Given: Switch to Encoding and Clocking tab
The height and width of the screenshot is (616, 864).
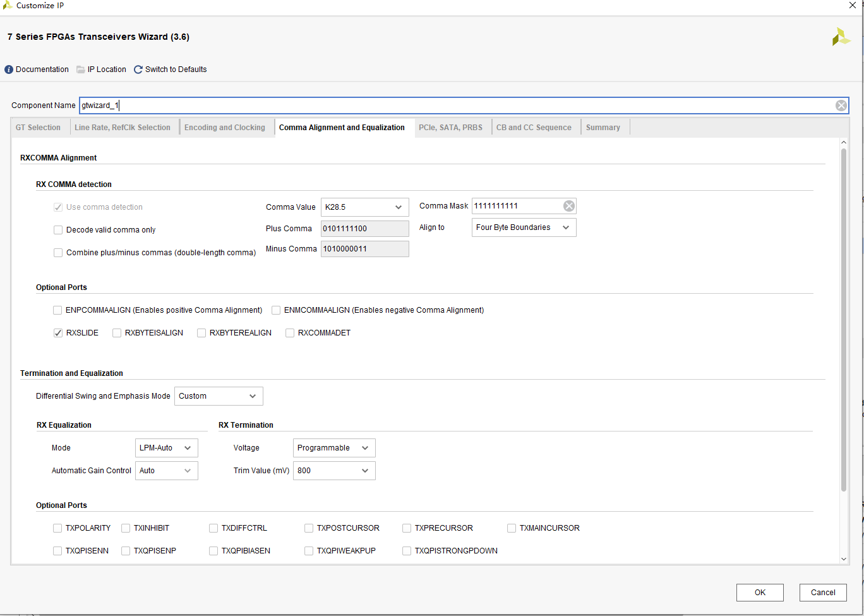Looking at the screenshot, I should tap(225, 128).
